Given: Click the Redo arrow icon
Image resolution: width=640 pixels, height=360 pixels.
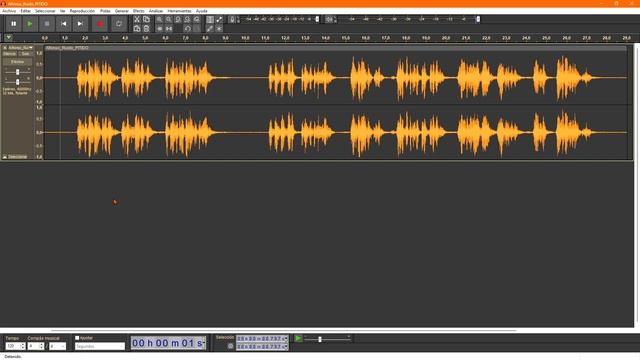Looking at the screenshot, I should [197, 29].
